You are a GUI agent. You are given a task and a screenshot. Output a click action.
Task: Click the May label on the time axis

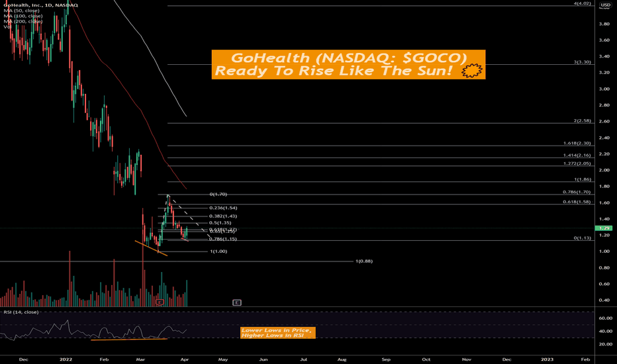[222, 359]
